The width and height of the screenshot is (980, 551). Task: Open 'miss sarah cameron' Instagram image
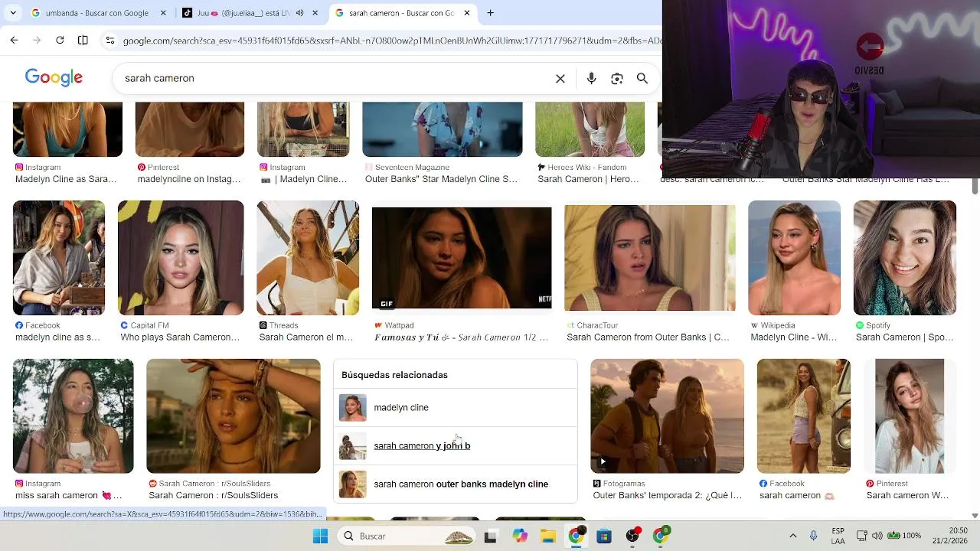pos(73,416)
